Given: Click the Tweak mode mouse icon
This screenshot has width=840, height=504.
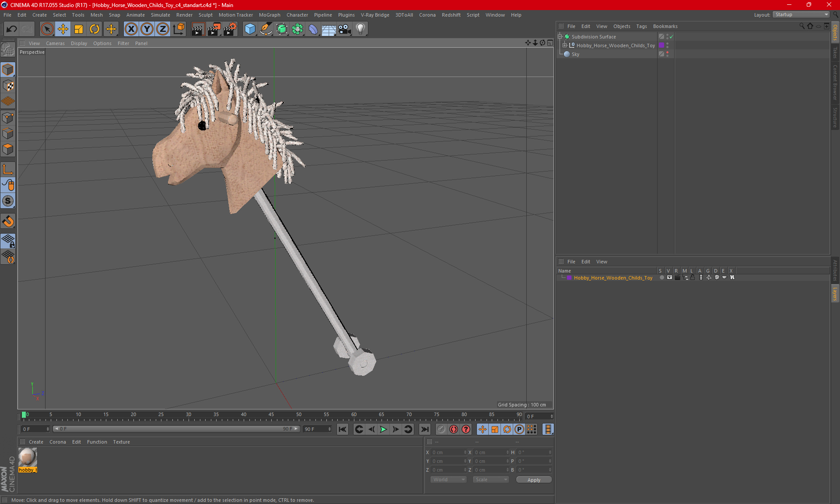Looking at the screenshot, I should [x=8, y=185].
